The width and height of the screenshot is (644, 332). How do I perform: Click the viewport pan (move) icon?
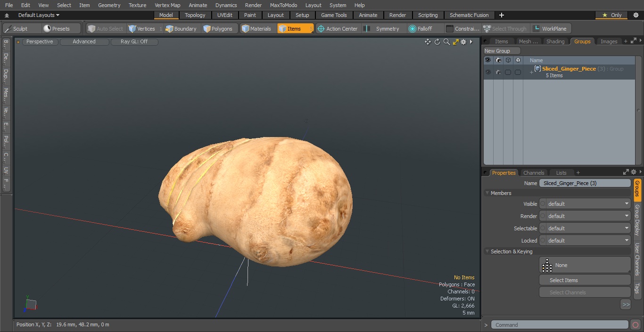point(428,42)
